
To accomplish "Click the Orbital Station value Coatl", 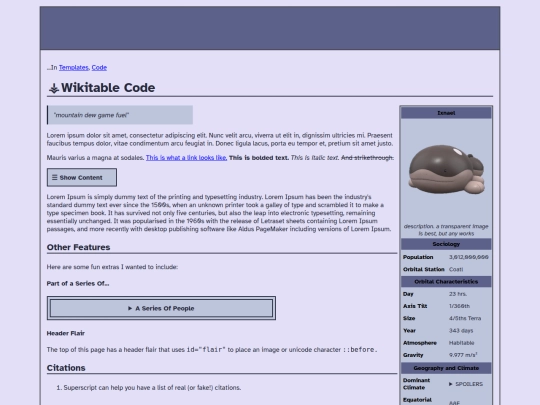I will click(x=456, y=269).
